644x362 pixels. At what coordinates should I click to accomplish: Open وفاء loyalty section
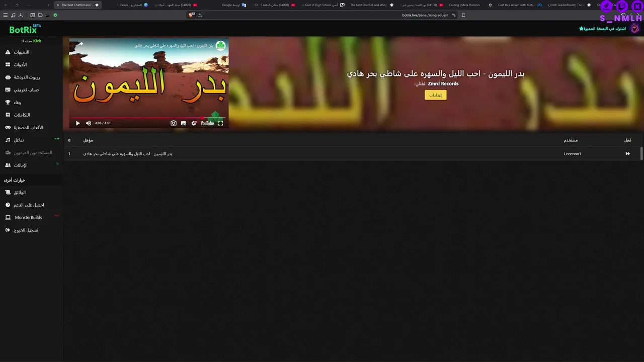coord(14,102)
